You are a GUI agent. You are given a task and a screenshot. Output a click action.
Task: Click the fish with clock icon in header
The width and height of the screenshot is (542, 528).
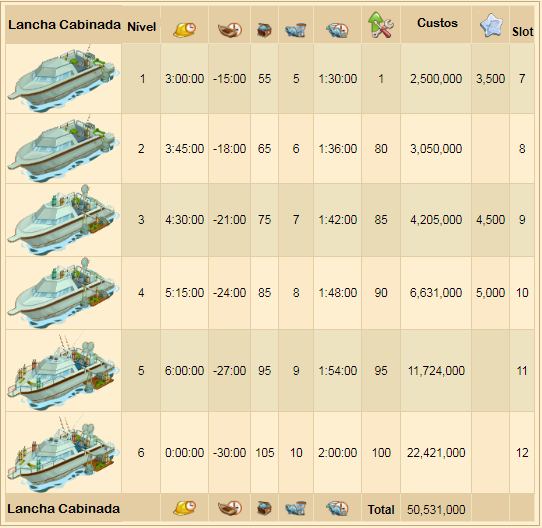[337, 30]
